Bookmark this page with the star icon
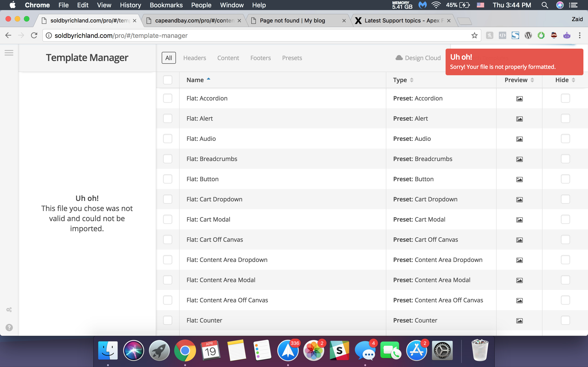The height and width of the screenshot is (367, 588). pos(474,36)
